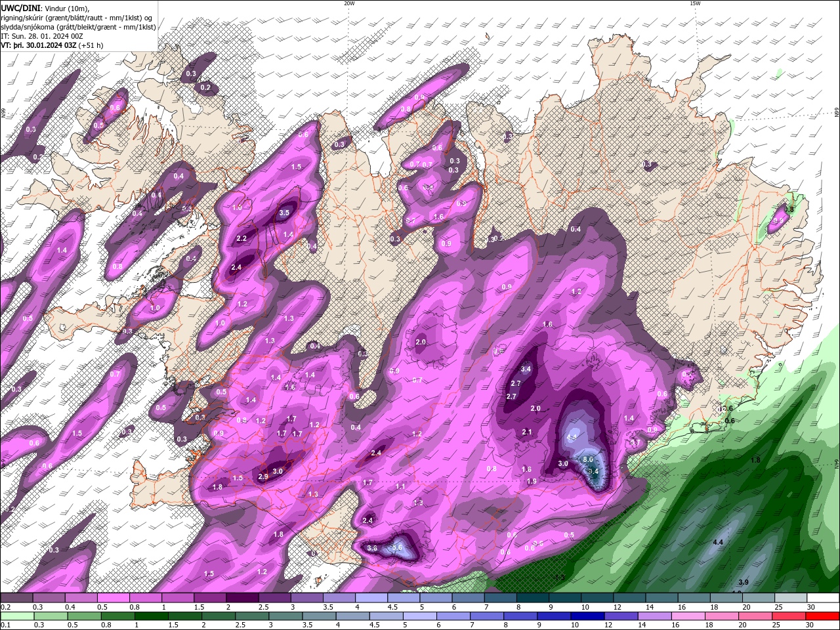Click the 15W longitude label
The width and height of the screenshot is (840, 630).
point(695,3)
